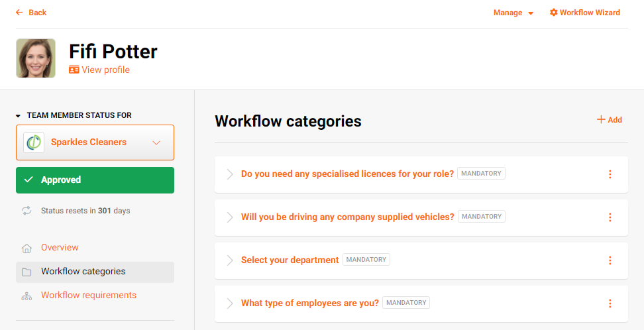Select Workflow categories in the sidebar
The image size is (644, 330).
tap(95, 272)
